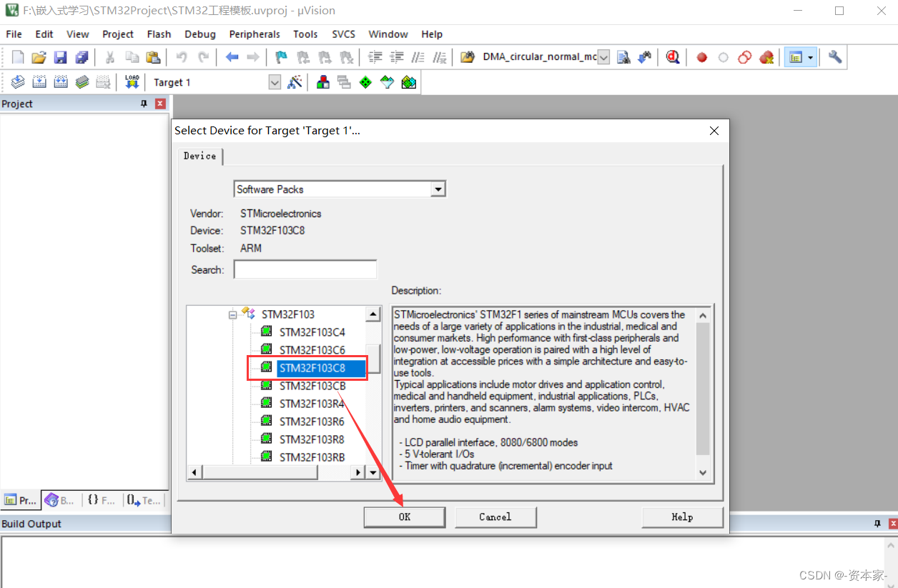Select STM32F103C8 in the device tree
Viewport: 898px width, 588px height.
312,368
